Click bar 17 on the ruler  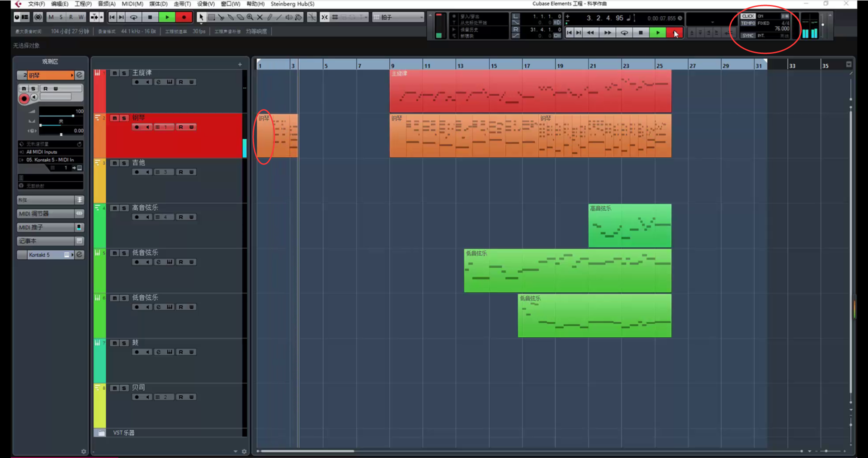click(527, 66)
